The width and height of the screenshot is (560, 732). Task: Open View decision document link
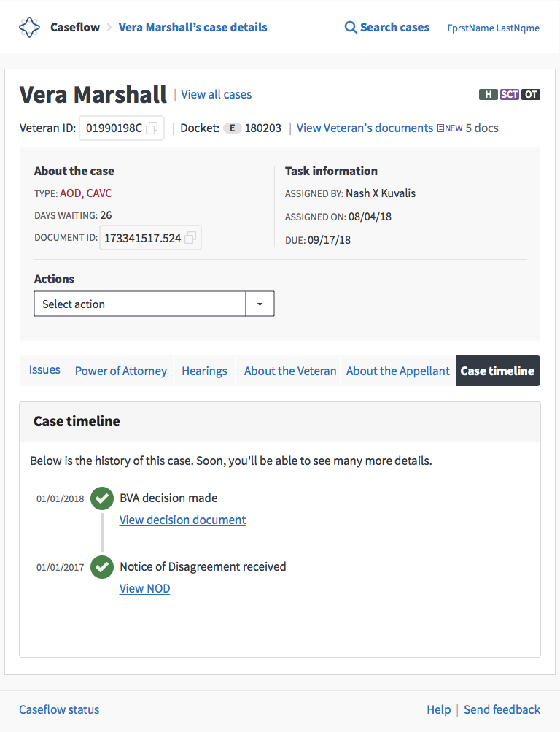point(182,520)
